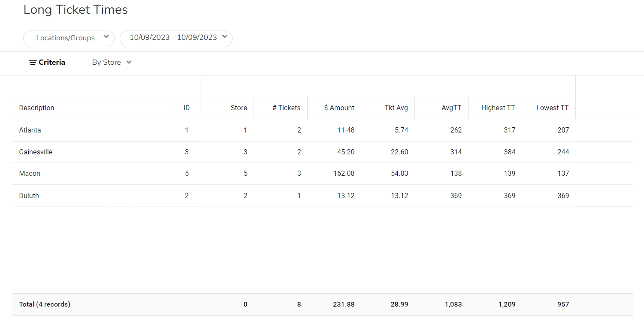This screenshot has height=319, width=644.
Task: Open the Locations/Groups dropdown
Action: pyautogui.click(x=69, y=38)
